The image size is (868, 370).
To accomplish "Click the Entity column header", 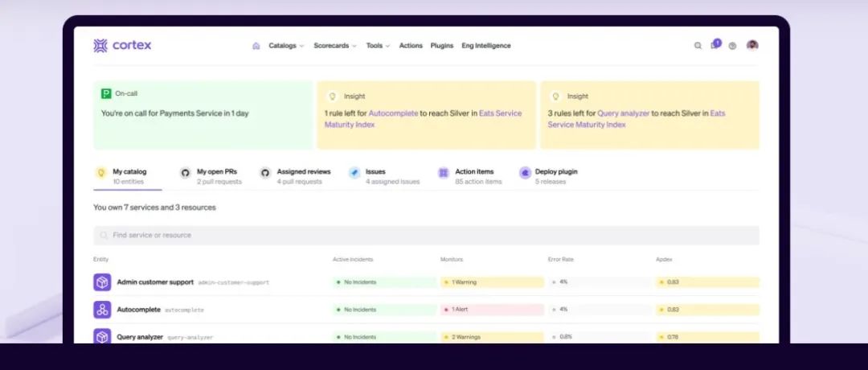I will coord(100,259).
